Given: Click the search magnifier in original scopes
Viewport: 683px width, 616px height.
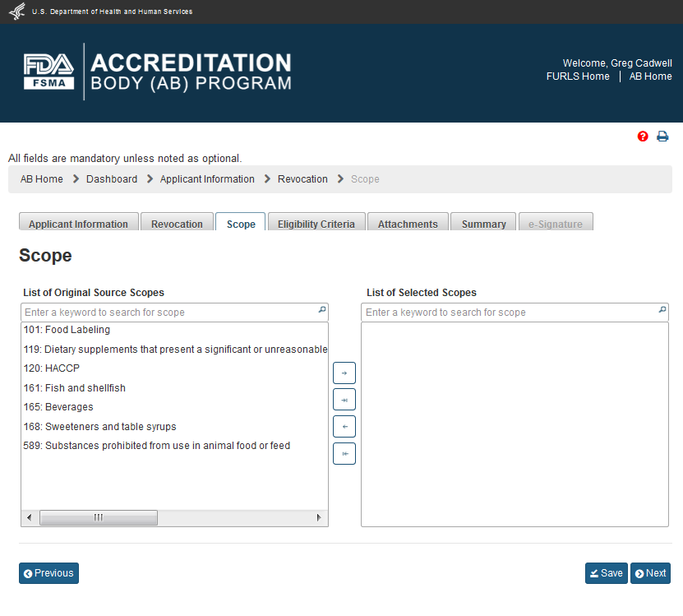Looking at the screenshot, I should (x=321, y=311).
